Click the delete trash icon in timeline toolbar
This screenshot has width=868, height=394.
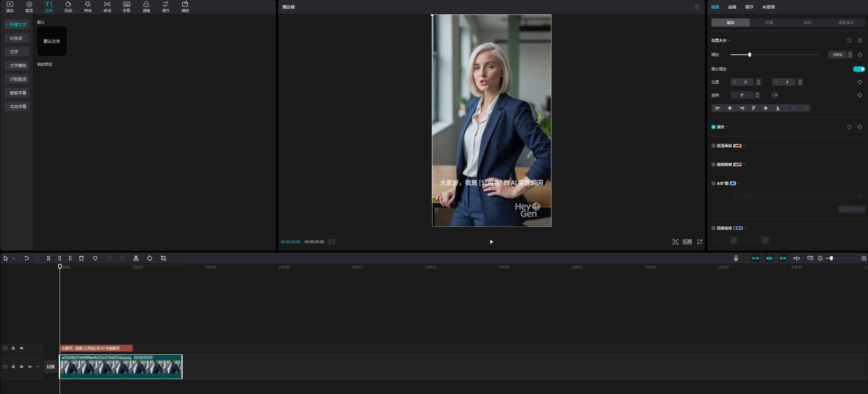click(x=81, y=258)
